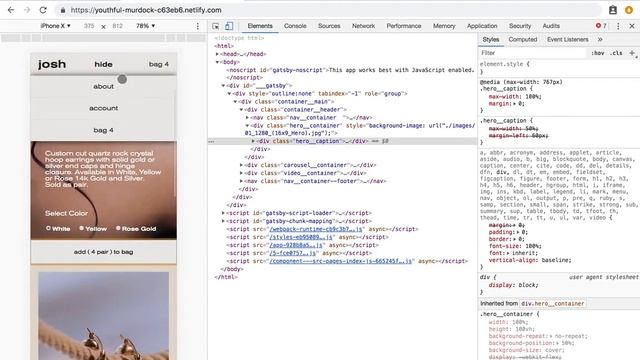Open Security tab
Viewport: 640px width, 360px height.
520,26
